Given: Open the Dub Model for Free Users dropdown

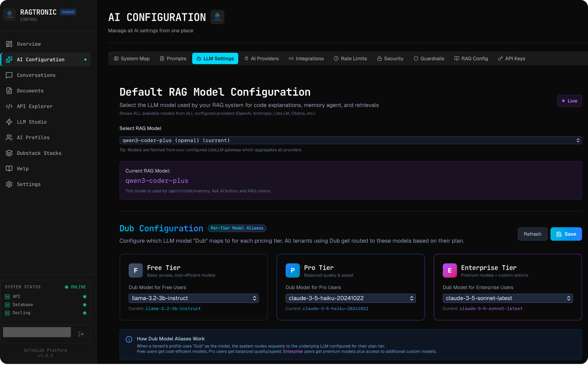Looking at the screenshot, I should coord(193,298).
